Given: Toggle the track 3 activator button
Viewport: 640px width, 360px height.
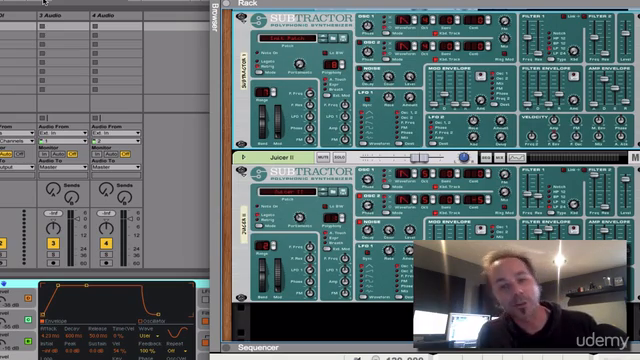Looking at the screenshot, I should 53,243.
